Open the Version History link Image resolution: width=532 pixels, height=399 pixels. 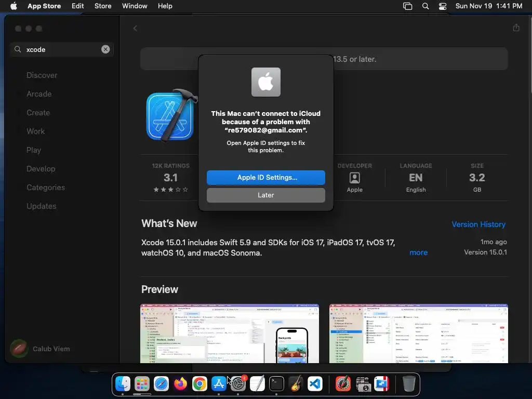click(478, 224)
